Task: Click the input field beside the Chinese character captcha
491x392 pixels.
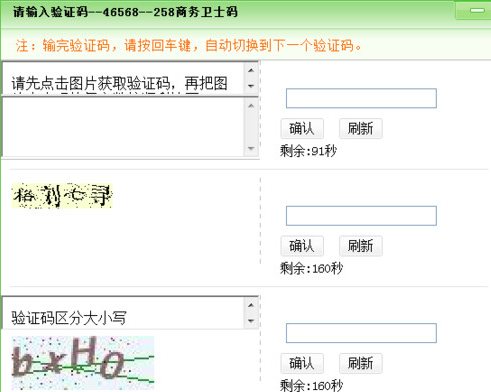Action: click(x=361, y=216)
